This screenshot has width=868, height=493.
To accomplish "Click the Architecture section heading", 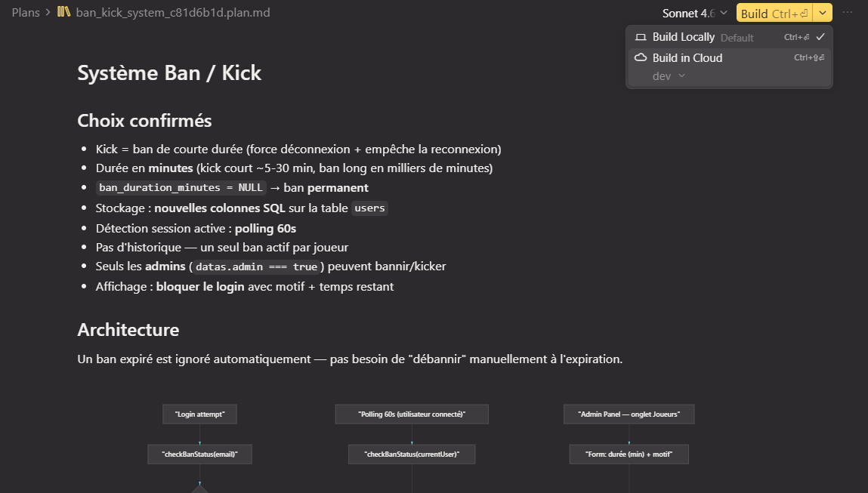I will click(x=128, y=330).
